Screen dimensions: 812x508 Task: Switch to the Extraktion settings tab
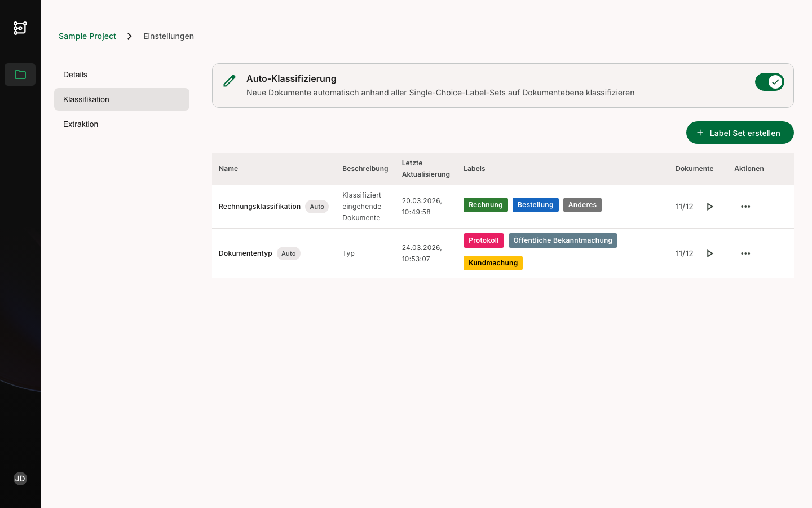pos(81,124)
